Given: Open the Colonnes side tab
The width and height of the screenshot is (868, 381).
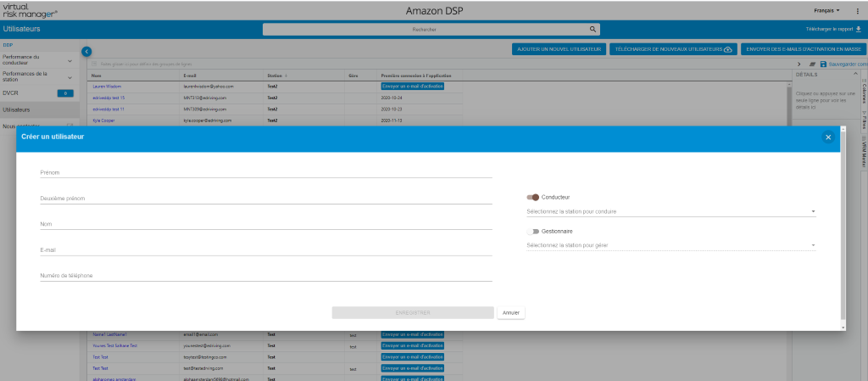Looking at the screenshot, I should 864,90.
